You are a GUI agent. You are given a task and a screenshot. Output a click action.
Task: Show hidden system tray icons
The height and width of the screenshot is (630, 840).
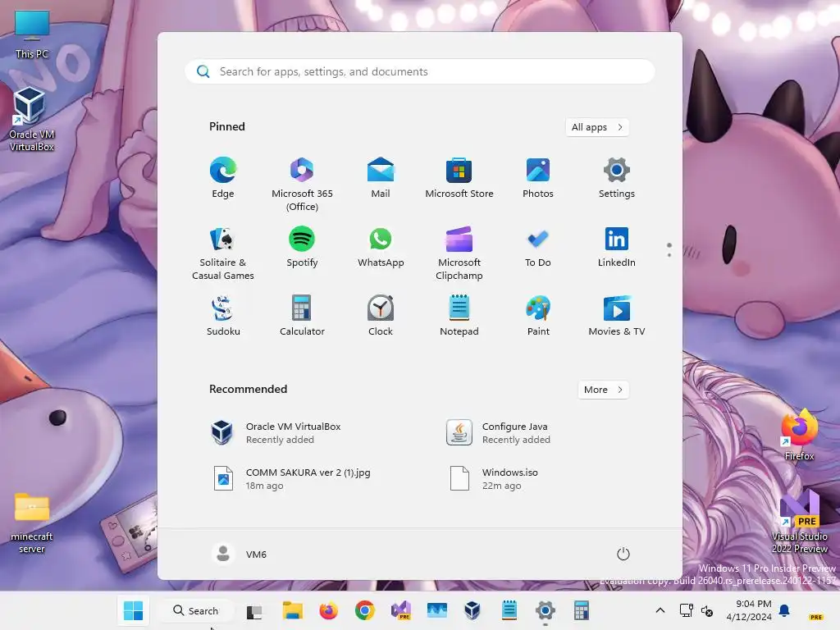click(x=660, y=610)
